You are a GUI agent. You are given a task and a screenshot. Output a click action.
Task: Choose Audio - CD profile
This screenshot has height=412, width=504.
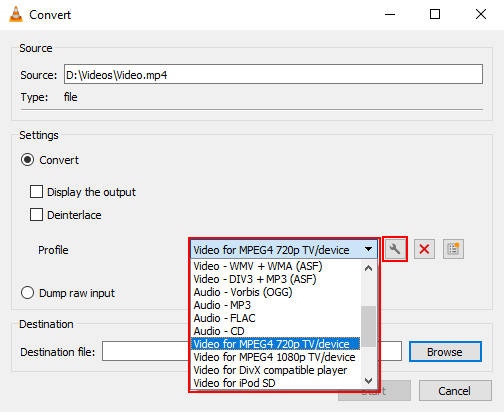coord(275,331)
